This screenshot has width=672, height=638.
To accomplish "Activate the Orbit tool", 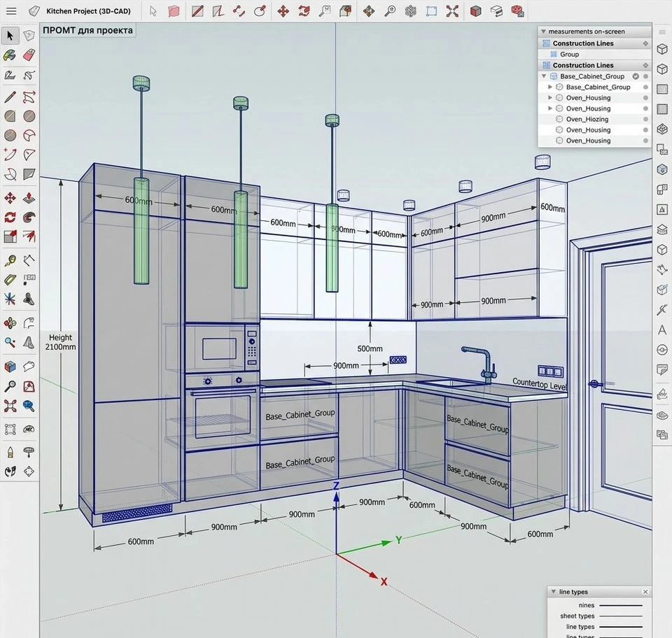I will click(10, 323).
